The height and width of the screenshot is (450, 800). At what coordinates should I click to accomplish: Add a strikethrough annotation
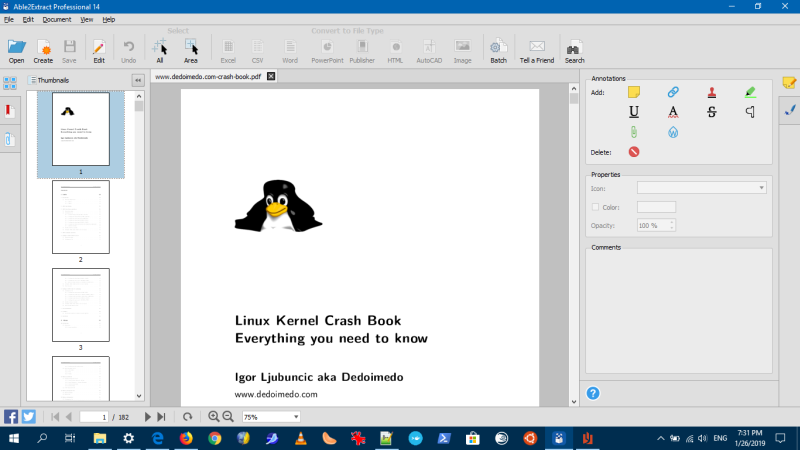click(711, 112)
